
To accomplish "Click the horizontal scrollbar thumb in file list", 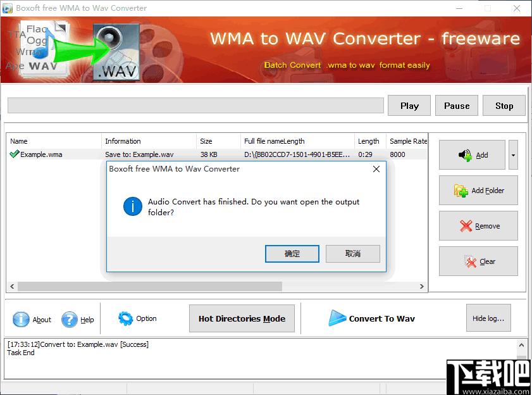I will (150, 286).
